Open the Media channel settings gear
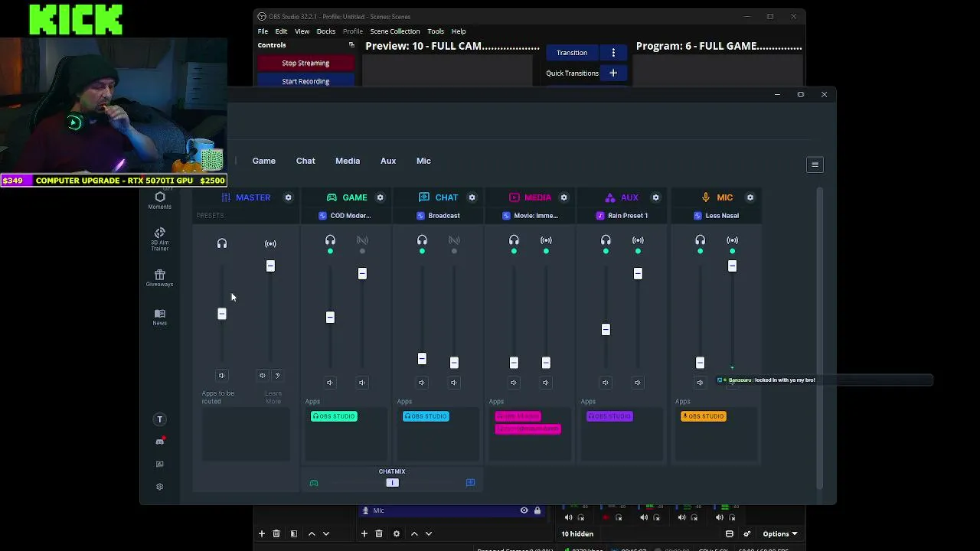 (563, 197)
